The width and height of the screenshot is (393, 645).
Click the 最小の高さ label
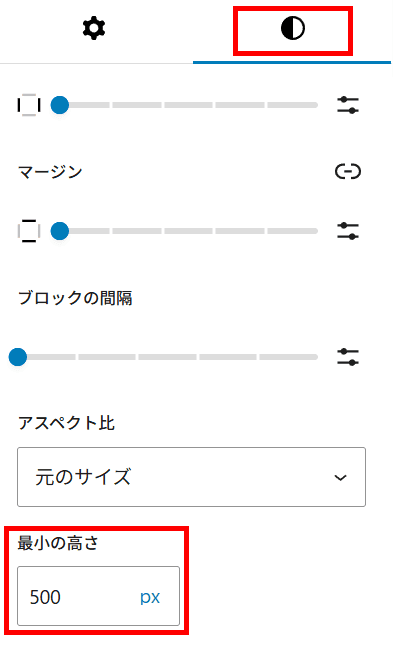(58, 543)
